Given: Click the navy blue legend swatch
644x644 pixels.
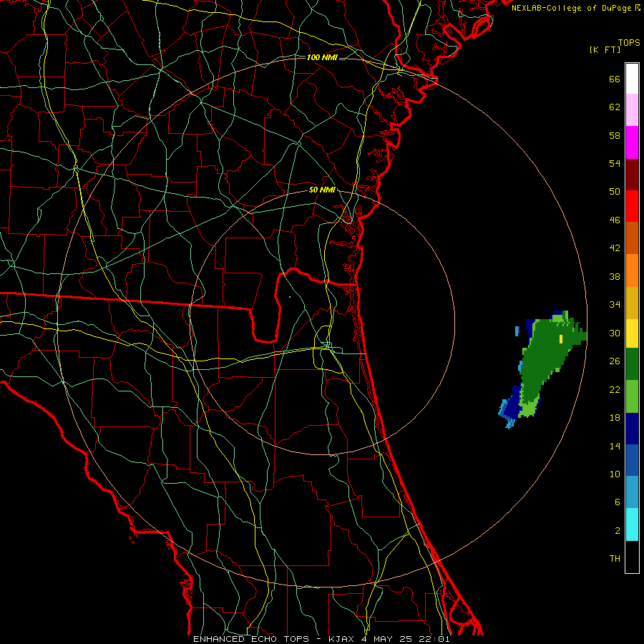Looking at the screenshot, I should [632, 429].
